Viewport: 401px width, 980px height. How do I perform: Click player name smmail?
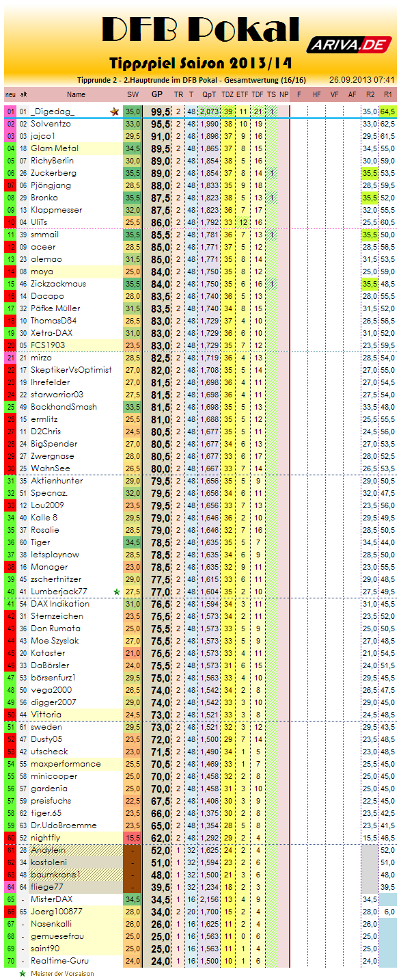click(x=45, y=235)
